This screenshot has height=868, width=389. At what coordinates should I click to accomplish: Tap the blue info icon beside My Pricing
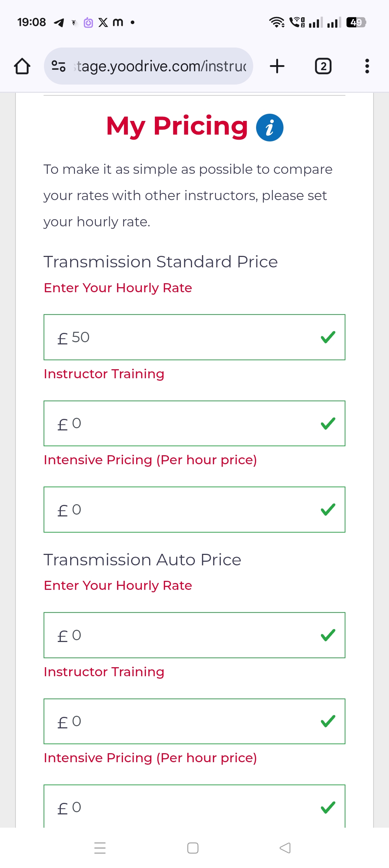(x=269, y=128)
